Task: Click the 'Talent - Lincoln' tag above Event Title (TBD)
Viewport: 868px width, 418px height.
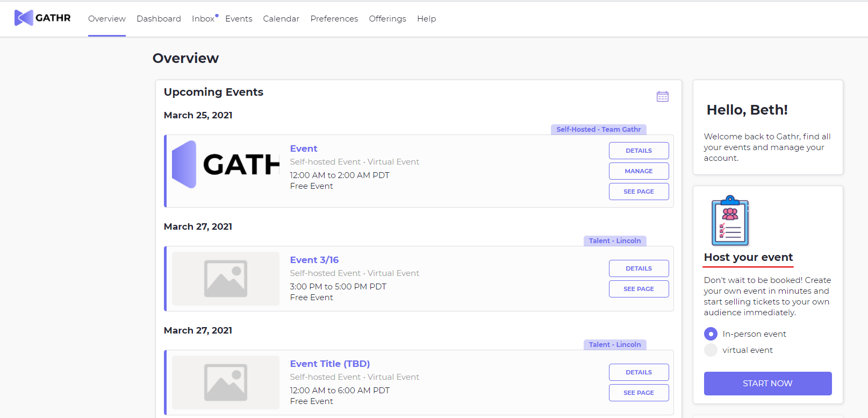Action: [614, 345]
